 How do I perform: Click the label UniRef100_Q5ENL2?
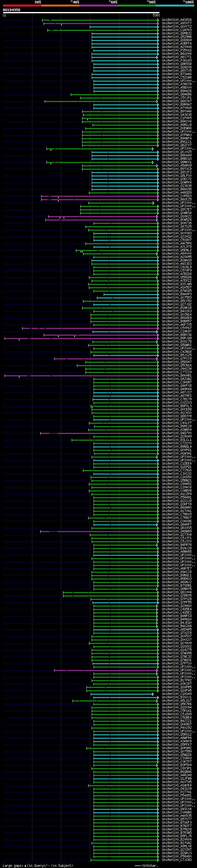coord(176,250)
